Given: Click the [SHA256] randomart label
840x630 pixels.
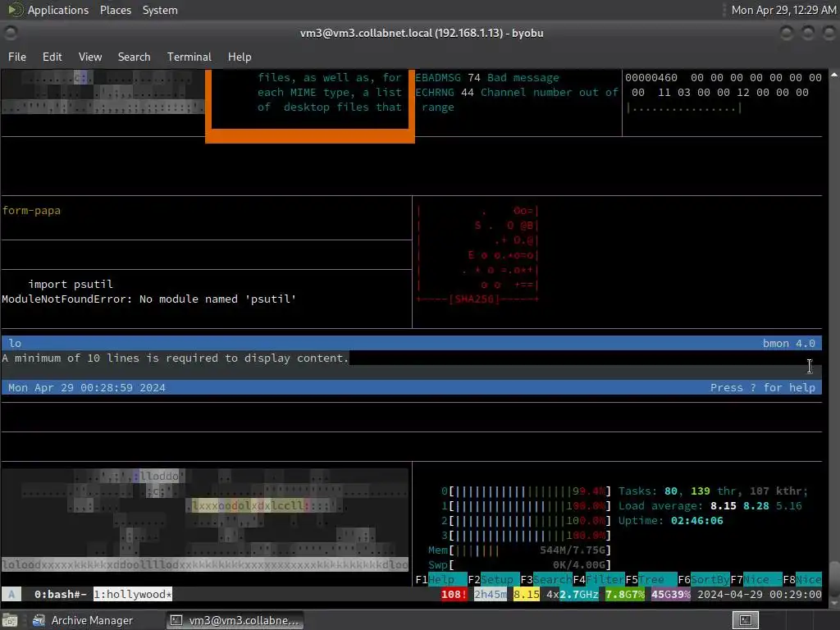Looking at the screenshot, I should [473, 299].
